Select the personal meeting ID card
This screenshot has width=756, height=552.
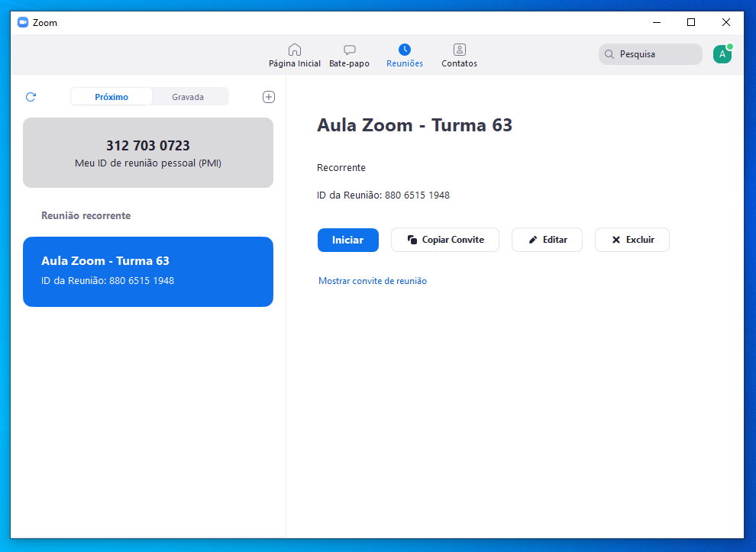pos(148,153)
